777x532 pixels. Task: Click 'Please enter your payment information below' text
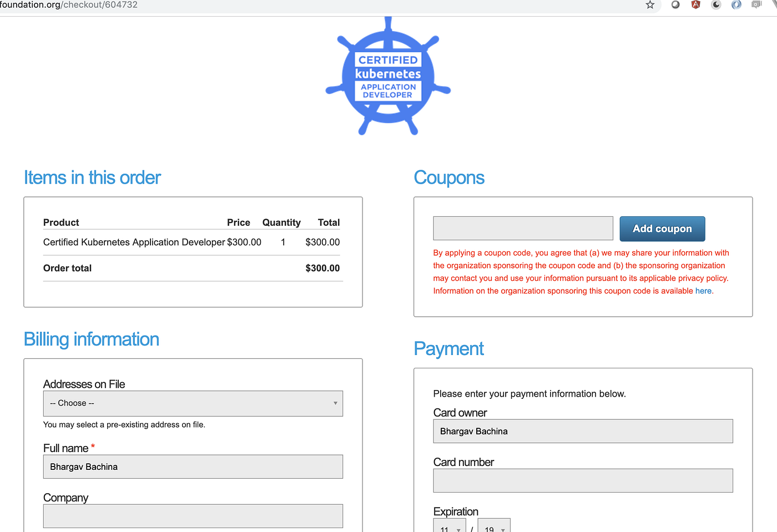coord(529,393)
